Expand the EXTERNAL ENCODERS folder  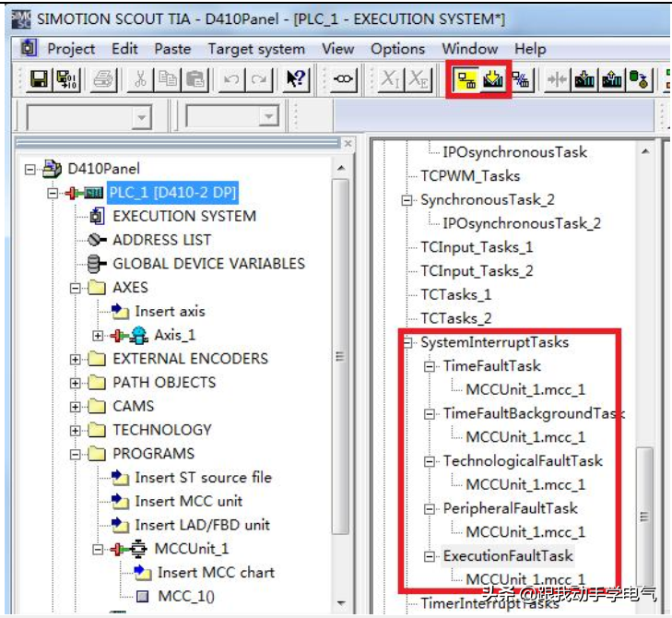pos(76,359)
